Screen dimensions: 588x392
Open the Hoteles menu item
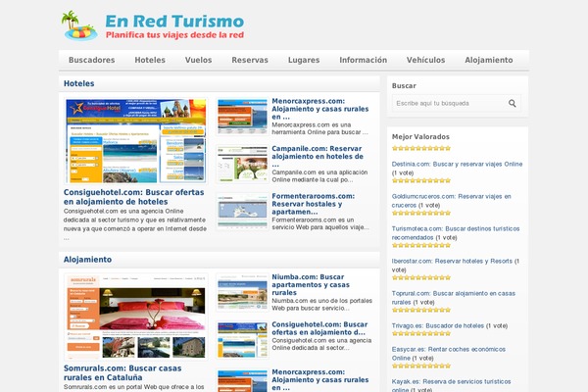[x=150, y=60]
